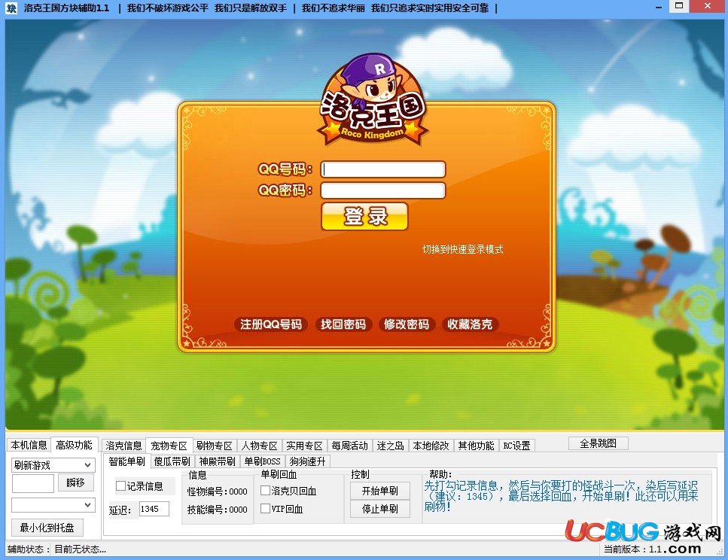Click 收藏洛克 button
The image size is (728, 560).
click(x=469, y=324)
